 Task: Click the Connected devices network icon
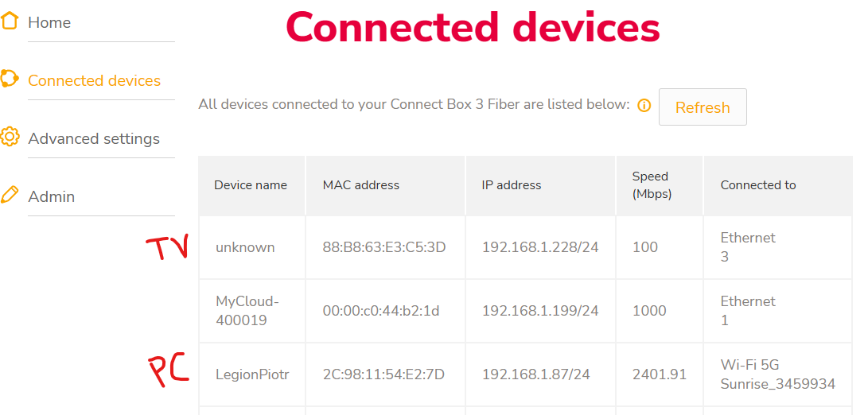[x=10, y=80]
